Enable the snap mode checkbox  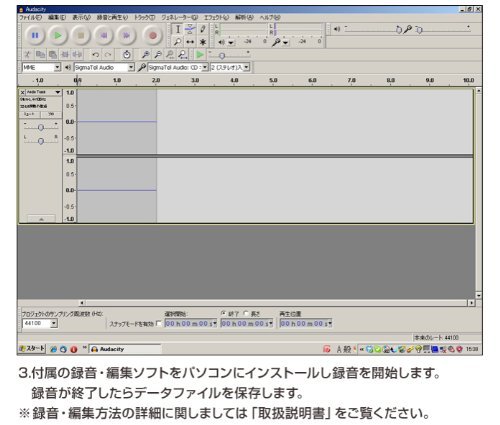pos(159,323)
